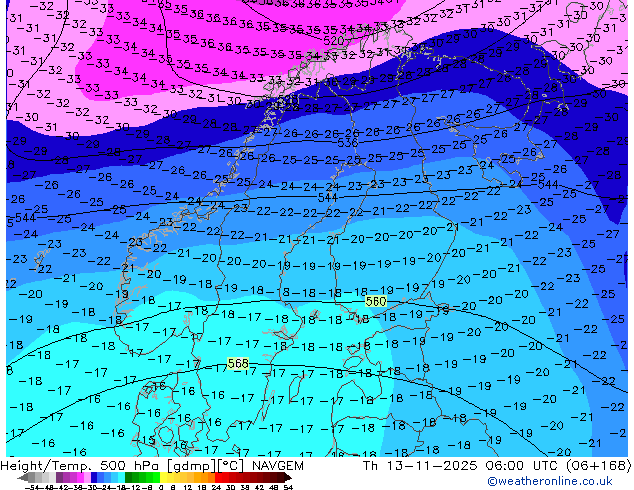
Task: Click the dark maroon right arrow end of the scale
Action: tap(287, 477)
